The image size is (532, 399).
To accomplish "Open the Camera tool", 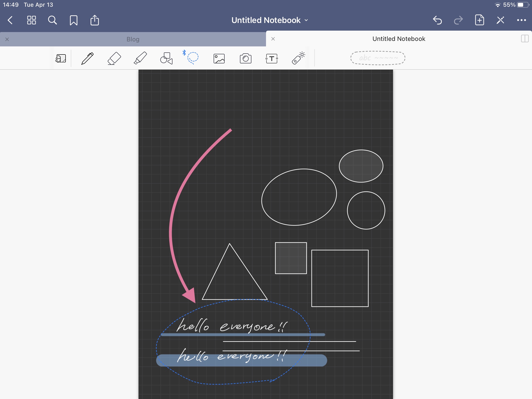I will click(245, 58).
